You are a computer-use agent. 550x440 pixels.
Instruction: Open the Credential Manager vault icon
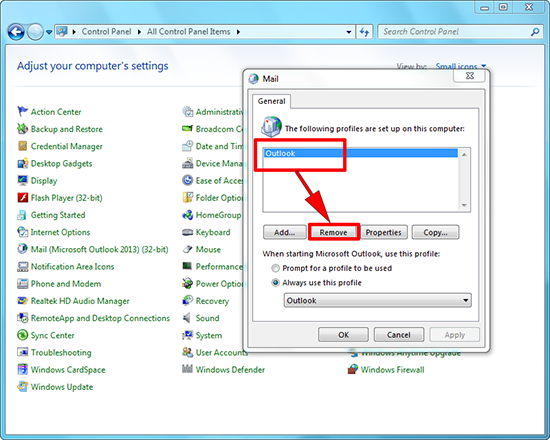point(22,146)
